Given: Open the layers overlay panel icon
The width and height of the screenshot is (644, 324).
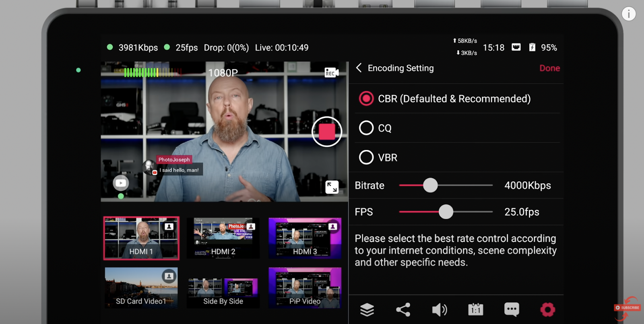Looking at the screenshot, I should pos(367,310).
